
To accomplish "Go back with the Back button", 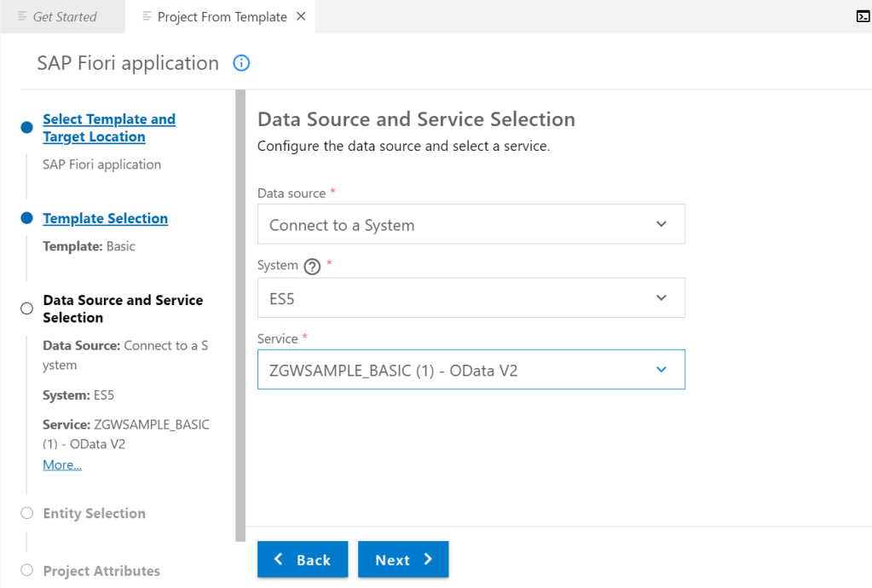I will [x=303, y=559].
